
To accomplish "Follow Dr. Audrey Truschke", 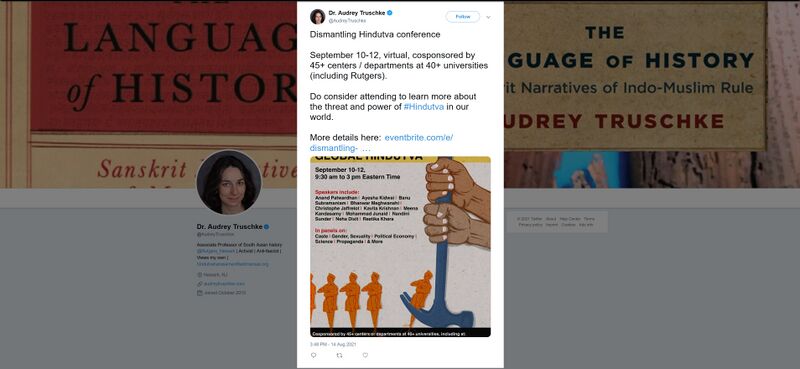I will 463,17.
